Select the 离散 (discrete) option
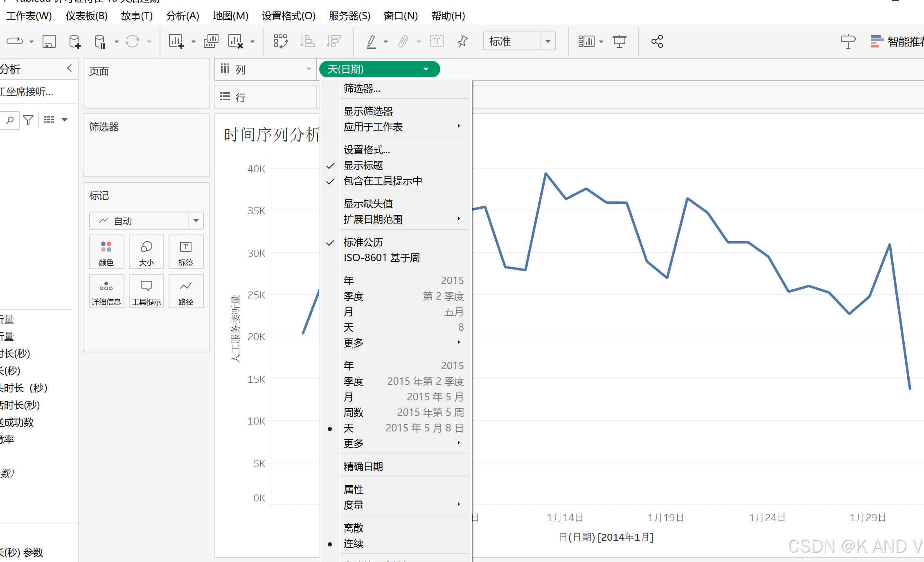Viewport: 924px width, 562px height. click(354, 528)
